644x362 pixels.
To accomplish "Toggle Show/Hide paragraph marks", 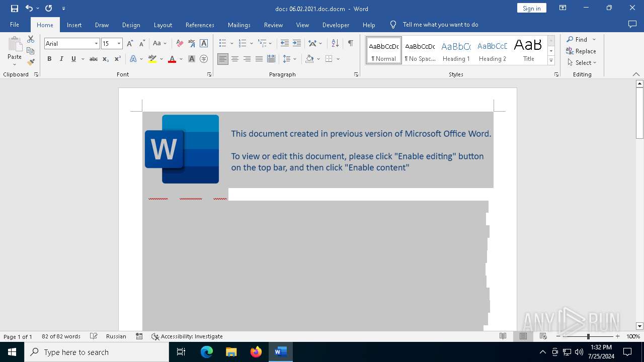I will click(351, 44).
